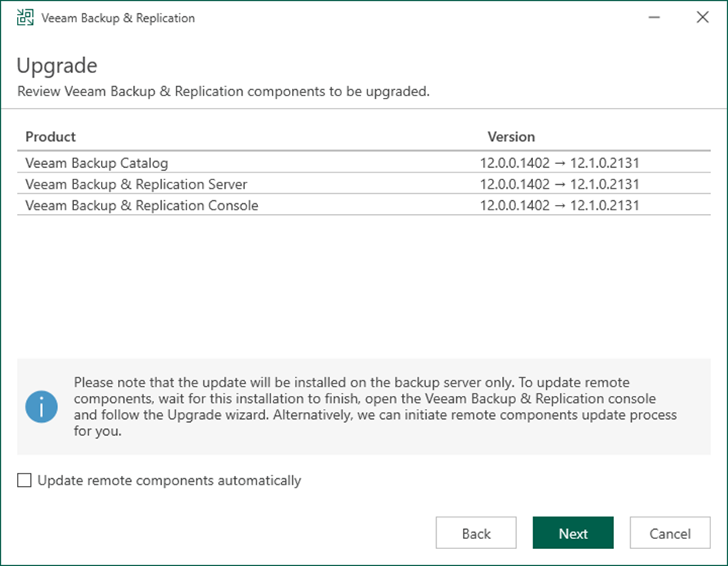The width and height of the screenshot is (728, 566).
Task: Enable Update remote components automatically checkbox
Action: pyautogui.click(x=25, y=481)
